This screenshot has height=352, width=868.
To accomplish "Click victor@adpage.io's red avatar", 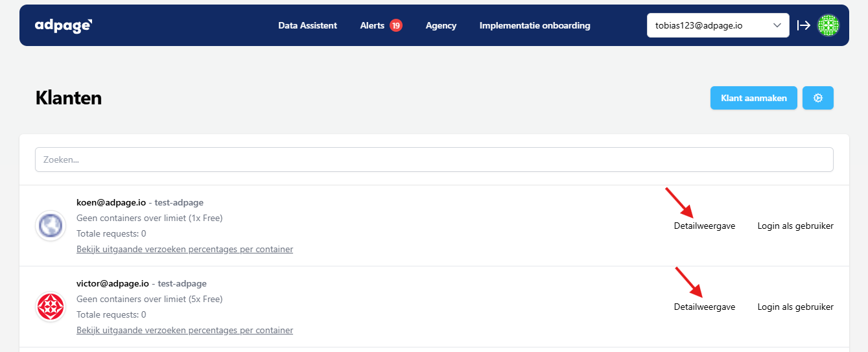I will (x=50, y=307).
